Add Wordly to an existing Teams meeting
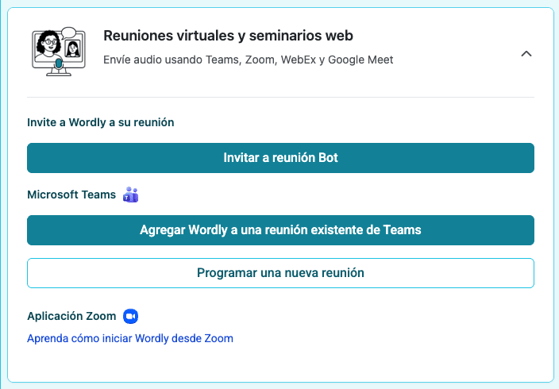The width and height of the screenshot is (559, 389). tap(281, 230)
